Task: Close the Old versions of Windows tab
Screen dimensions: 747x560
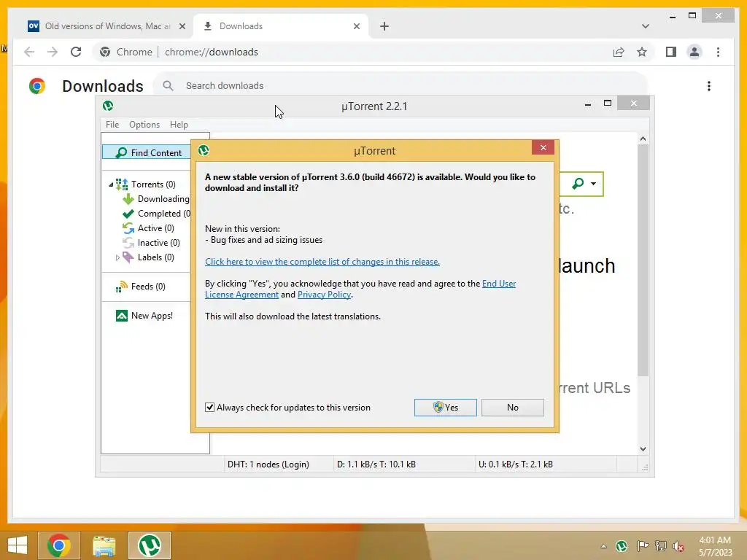Action: (x=182, y=26)
